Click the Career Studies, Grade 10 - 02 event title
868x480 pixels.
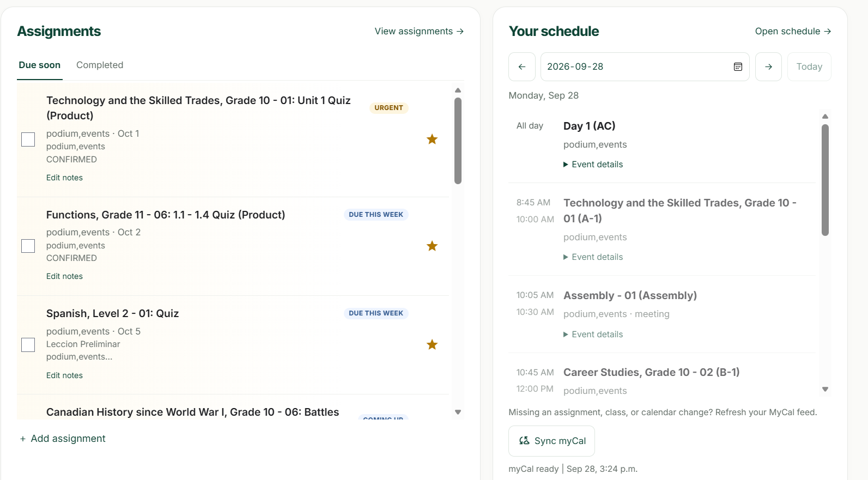pos(651,372)
